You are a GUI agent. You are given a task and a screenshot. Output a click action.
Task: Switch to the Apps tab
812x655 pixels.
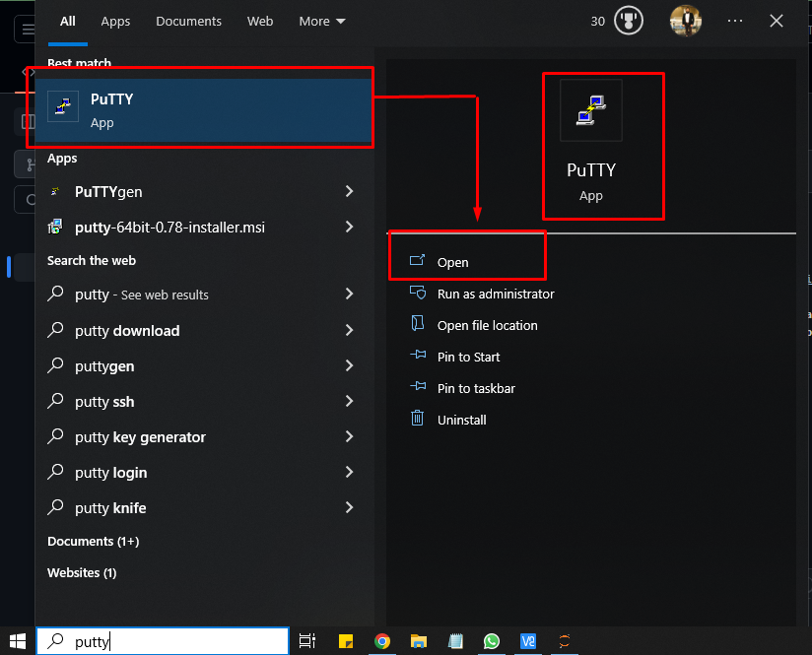point(115,21)
